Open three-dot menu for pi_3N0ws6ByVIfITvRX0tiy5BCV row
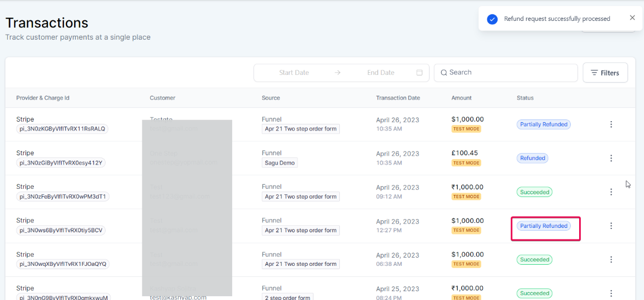This screenshot has height=300, width=644. point(611,226)
